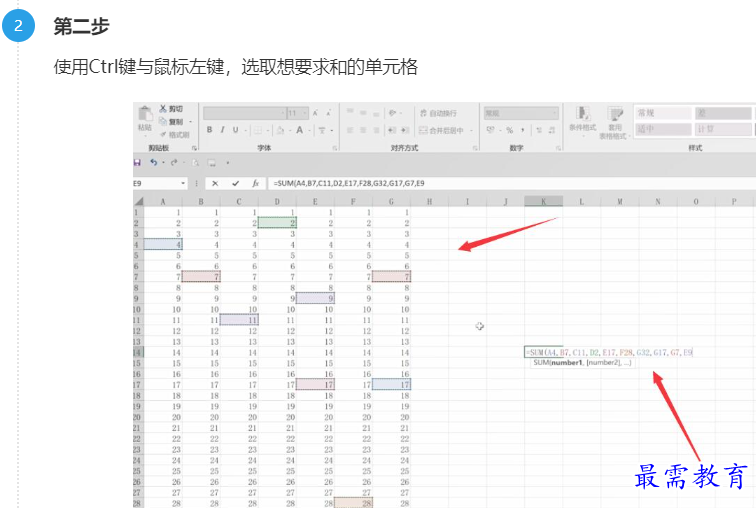Click Merge and Center (合并后居中)
756x508 pixels.
[442, 130]
